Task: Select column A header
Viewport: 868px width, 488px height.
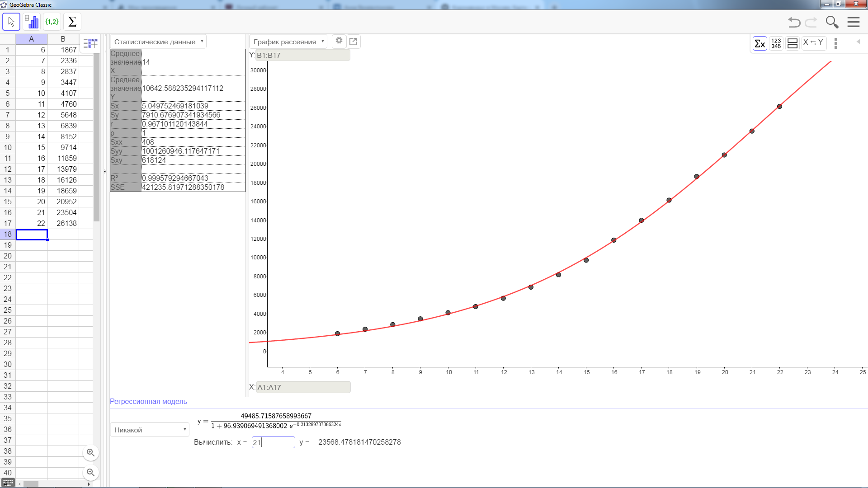Action: click(x=31, y=39)
